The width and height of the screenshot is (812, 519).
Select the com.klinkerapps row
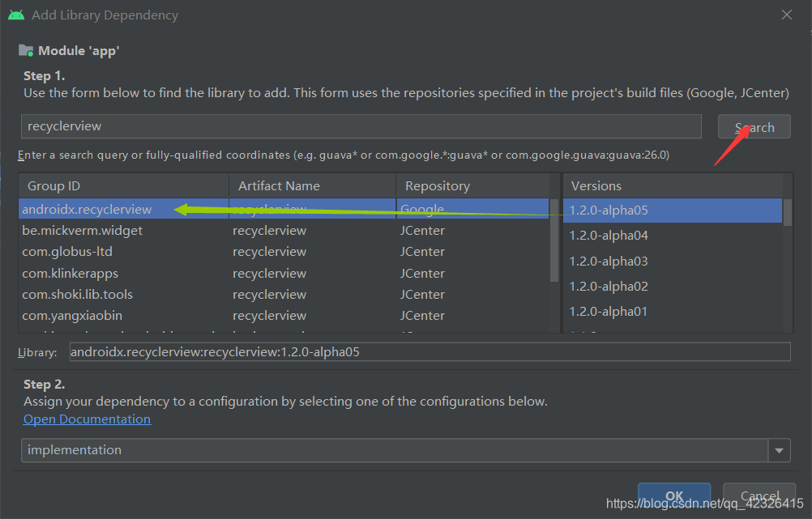[x=284, y=273]
